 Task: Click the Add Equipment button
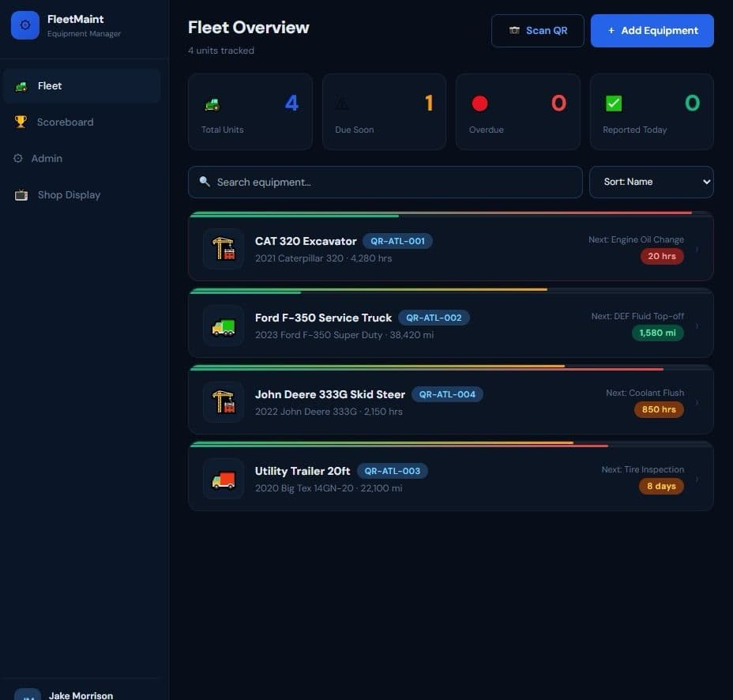[652, 30]
